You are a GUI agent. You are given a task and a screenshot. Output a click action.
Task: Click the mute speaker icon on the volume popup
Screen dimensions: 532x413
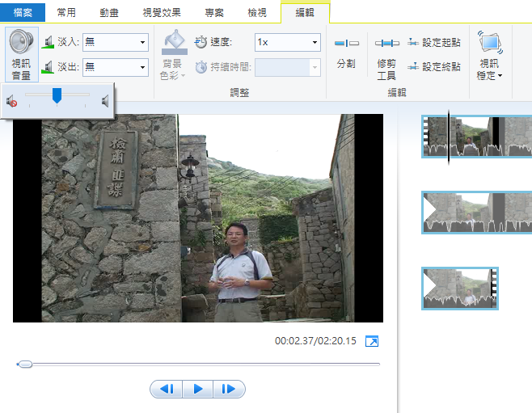pyautogui.click(x=11, y=101)
